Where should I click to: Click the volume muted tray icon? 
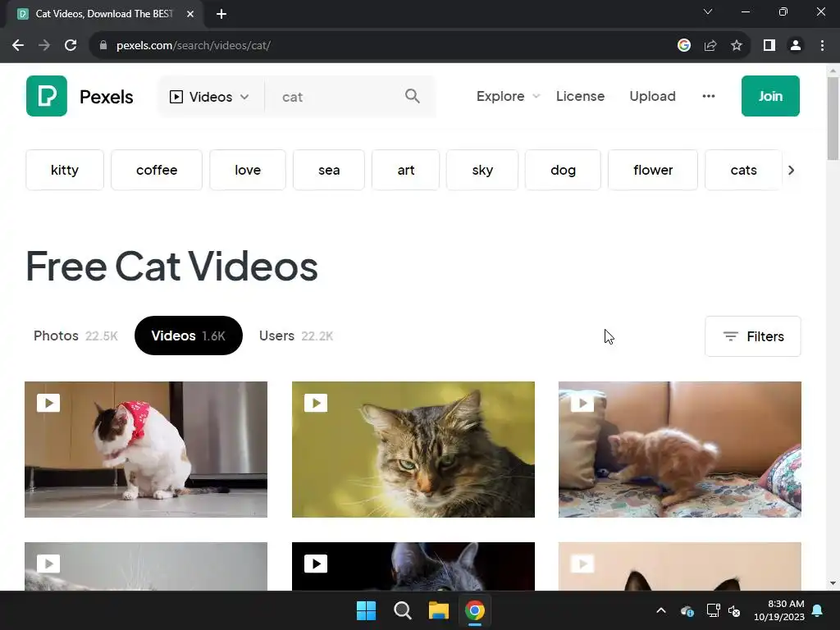tap(734, 610)
